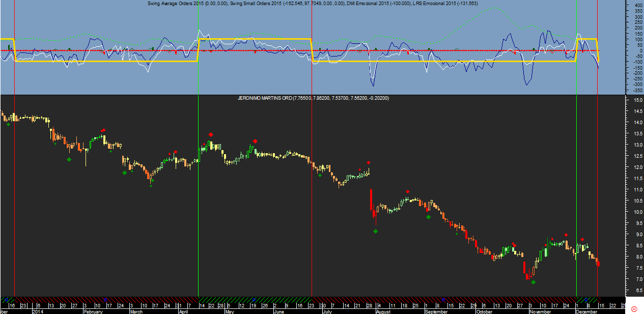Select the green diamond at the November low
The image size is (644, 314).
[533, 282]
